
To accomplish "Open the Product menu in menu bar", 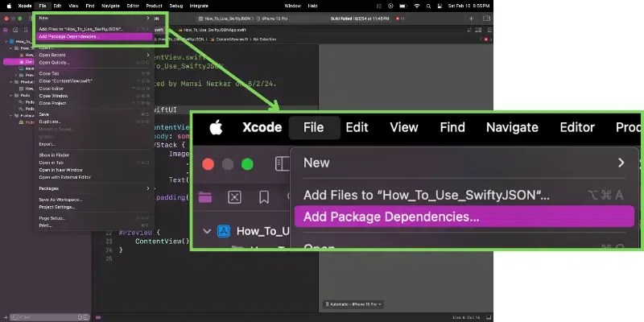I will click(x=154, y=6).
